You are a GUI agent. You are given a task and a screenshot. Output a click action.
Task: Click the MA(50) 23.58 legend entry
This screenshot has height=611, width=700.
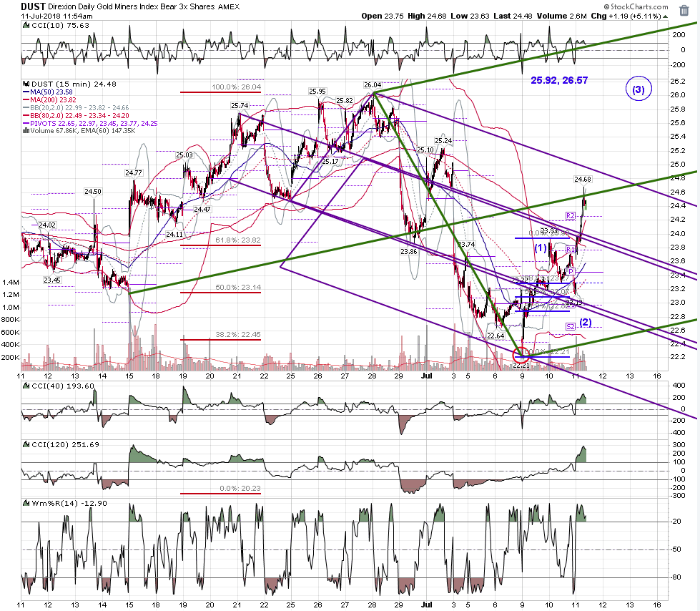tap(48, 92)
